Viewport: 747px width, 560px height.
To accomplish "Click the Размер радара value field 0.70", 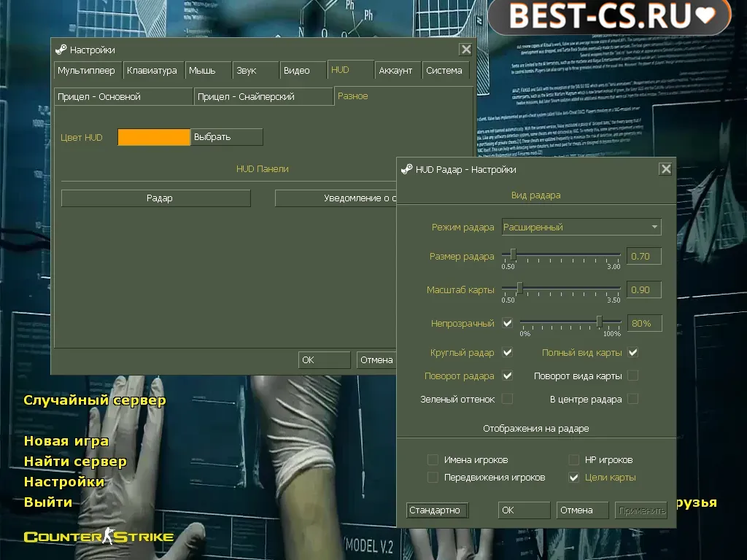I will pos(644,256).
